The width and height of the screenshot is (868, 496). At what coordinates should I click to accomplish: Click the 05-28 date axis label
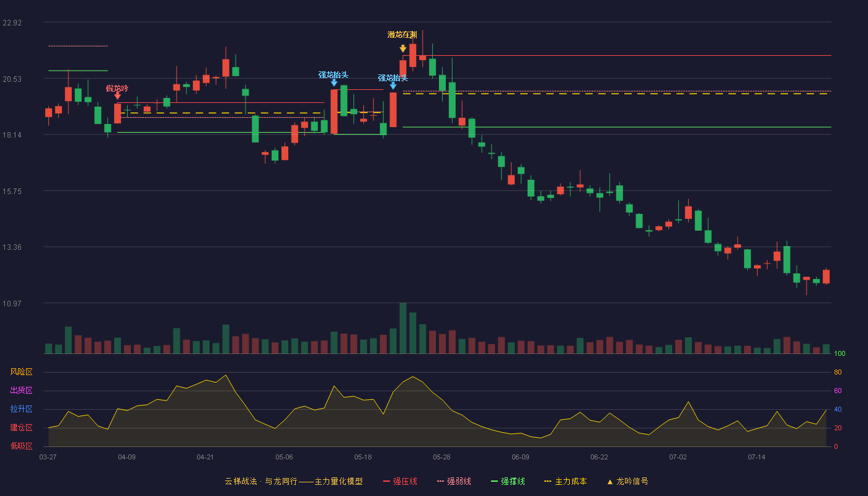click(441, 457)
